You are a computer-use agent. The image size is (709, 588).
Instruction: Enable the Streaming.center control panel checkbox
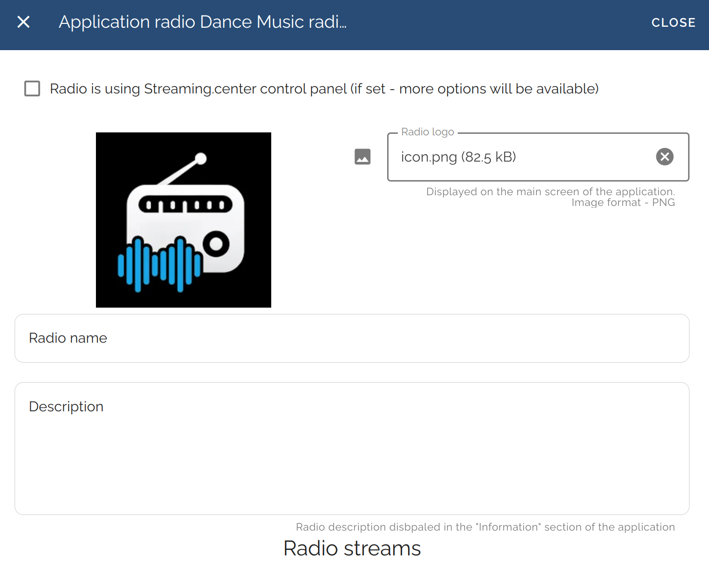pyautogui.click(x=32, y=89)
